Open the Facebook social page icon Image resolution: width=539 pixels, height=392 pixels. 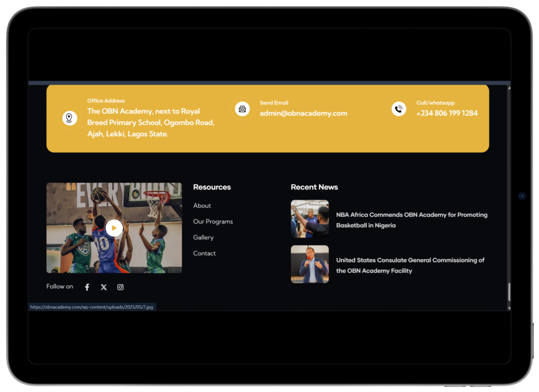point(87,287)
